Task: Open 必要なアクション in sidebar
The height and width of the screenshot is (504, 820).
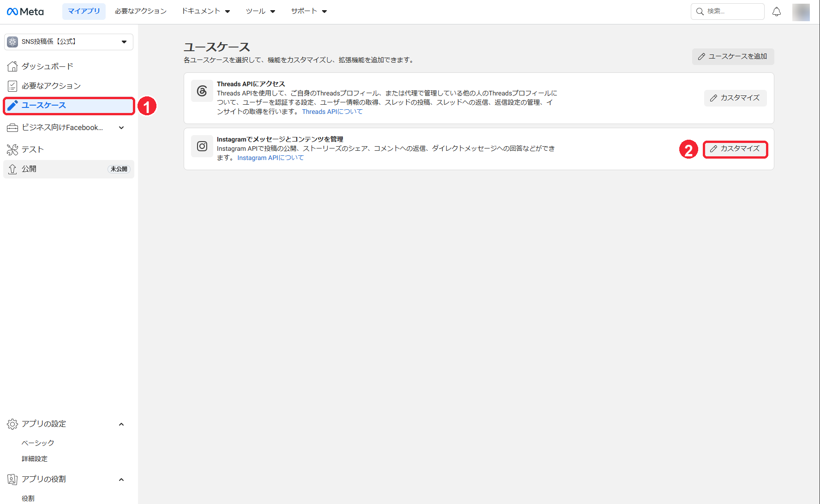Action: click(x=69, y=86)
